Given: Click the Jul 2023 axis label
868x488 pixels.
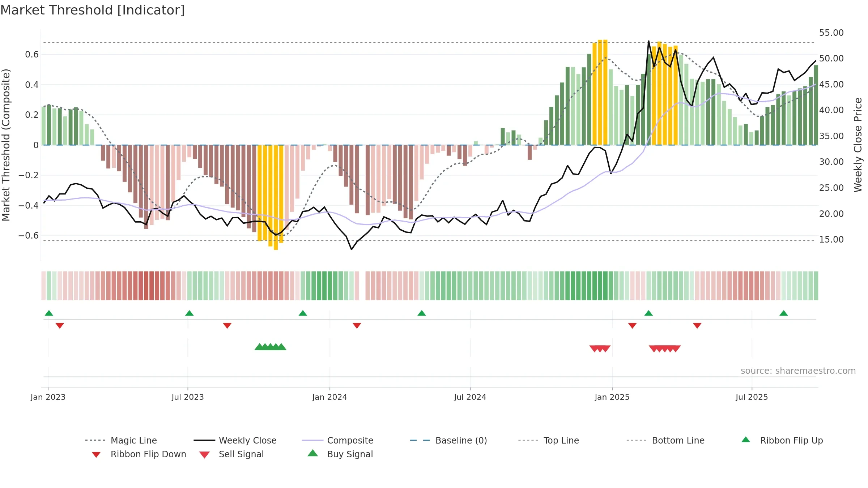Looking at the screenshot, I should click(188, 397).
